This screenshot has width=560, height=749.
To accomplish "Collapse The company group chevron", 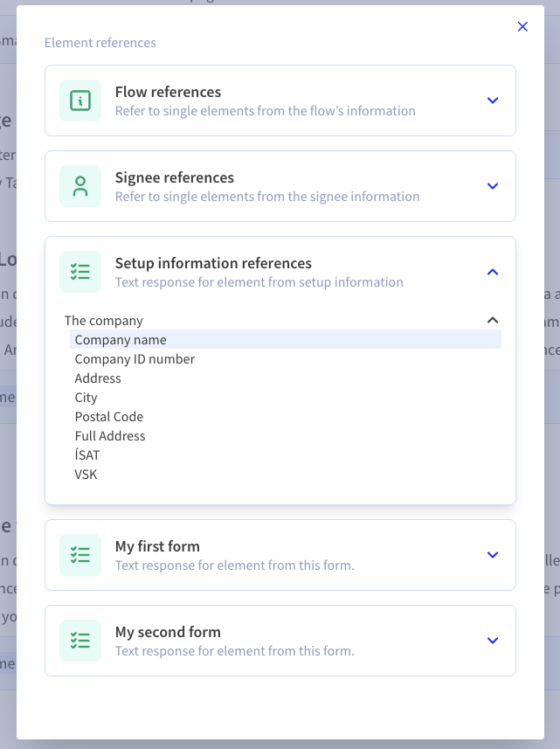I will (x=493, y=320).
